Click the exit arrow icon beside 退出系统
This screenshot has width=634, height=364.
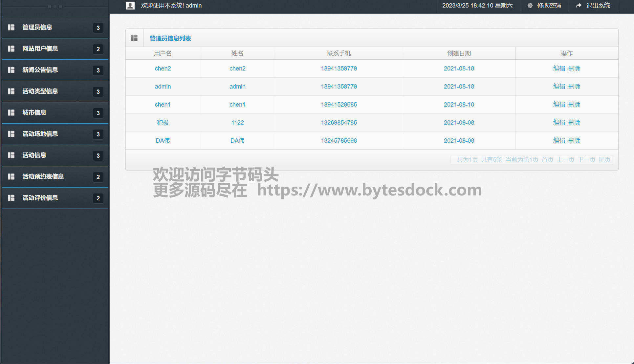[579, 6]
